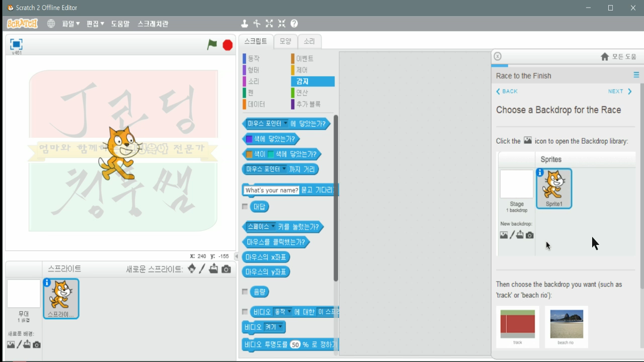The height and width of the screenshot is (362, 644).
Task: Open the language globe menu
Action: tap(51, 24)
